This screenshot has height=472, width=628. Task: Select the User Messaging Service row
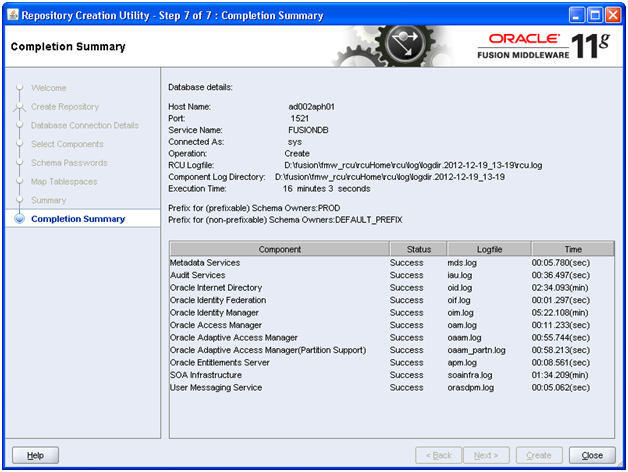(x=392, y=387)
